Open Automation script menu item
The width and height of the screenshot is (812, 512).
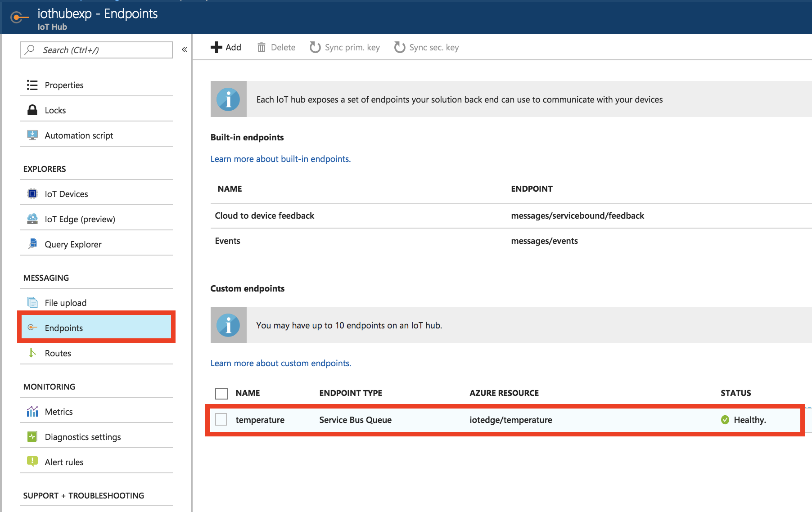(96, 135)
